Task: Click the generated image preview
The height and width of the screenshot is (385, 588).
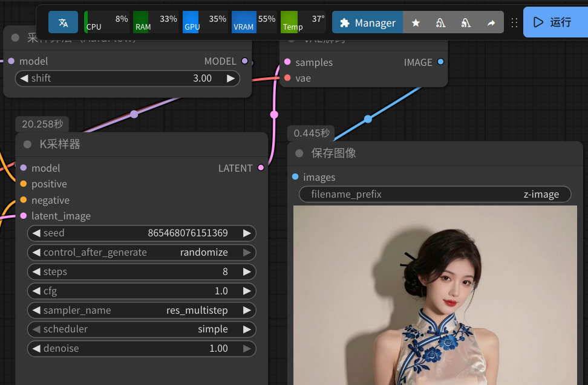Action: (x=435, y=295)
